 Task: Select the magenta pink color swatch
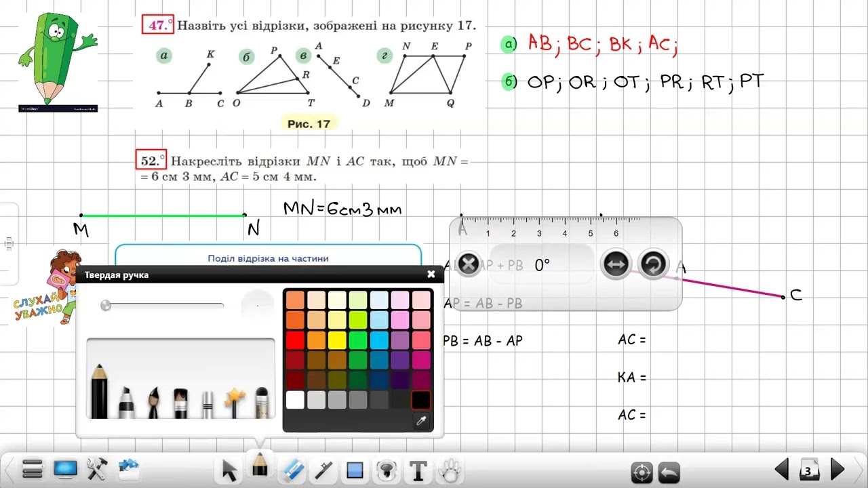point(421,360)
